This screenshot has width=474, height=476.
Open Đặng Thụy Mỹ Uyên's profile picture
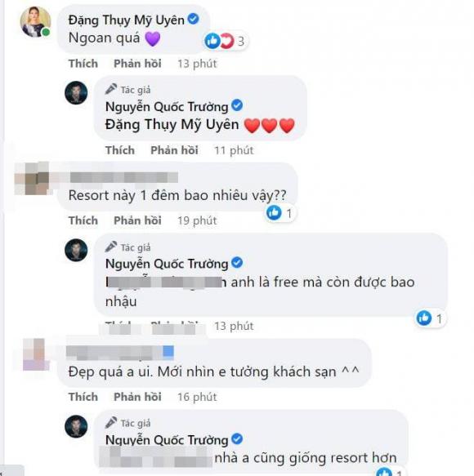(36, 22)
